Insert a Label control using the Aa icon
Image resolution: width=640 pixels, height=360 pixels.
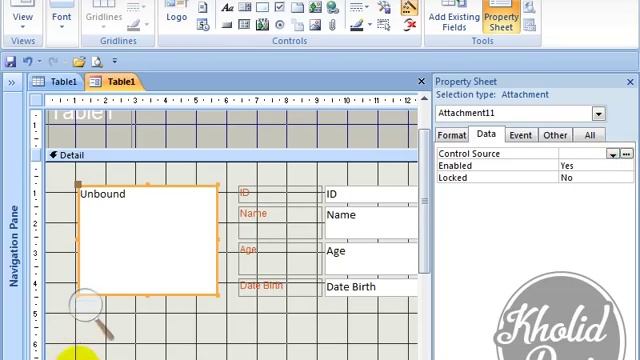pyautogui.click(x=227, y=7)
